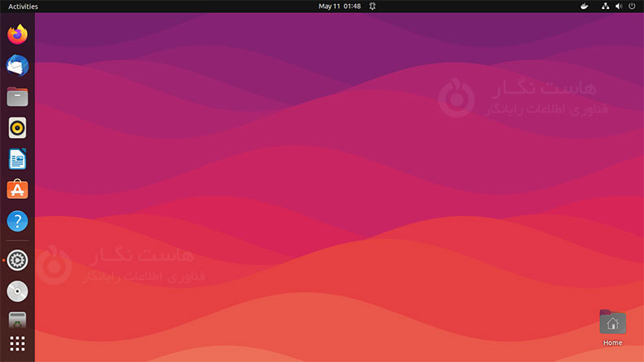Open the power system menu icon

point(632,7)
